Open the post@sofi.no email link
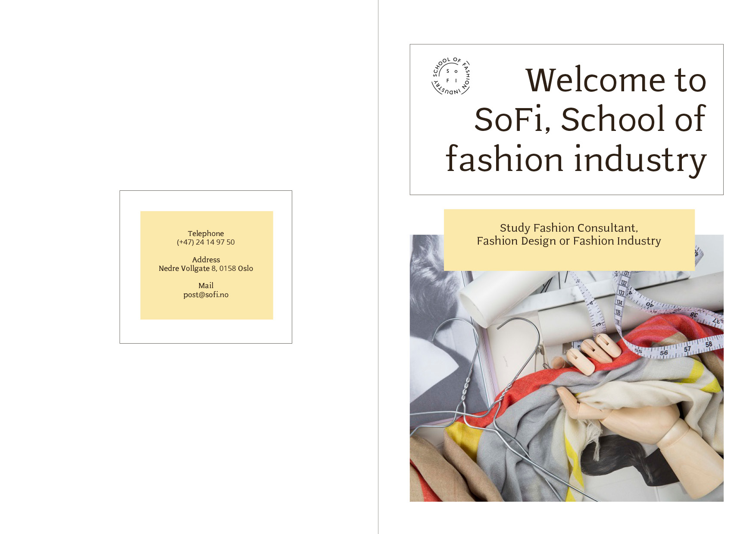Viewport: 756px width, 534px height. pyautogui.click(x=206, y=295)
